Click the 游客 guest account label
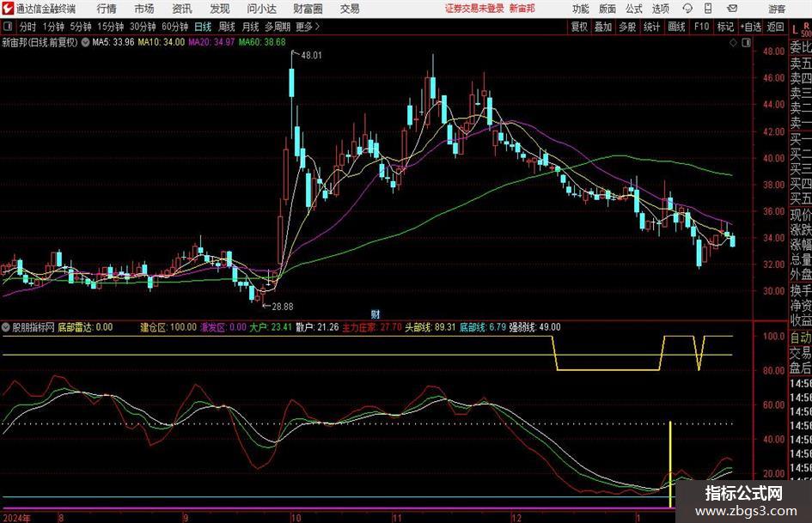Screen dimensions: 812x523 pyautogui.click(x=777, y=9)
